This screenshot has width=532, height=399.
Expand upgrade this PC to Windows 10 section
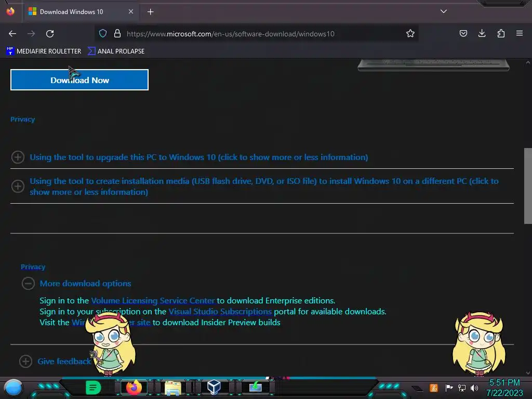[199, 157]
